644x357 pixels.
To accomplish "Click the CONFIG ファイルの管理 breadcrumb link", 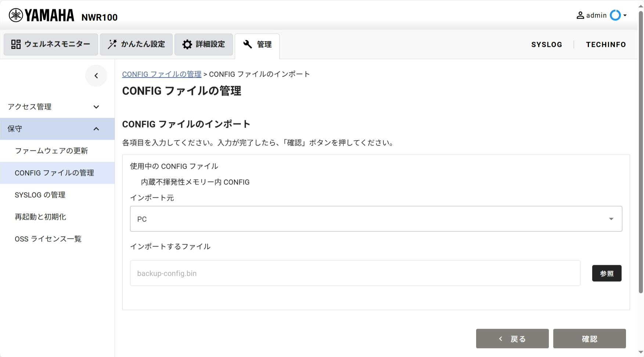I will (x=162, y=74).
